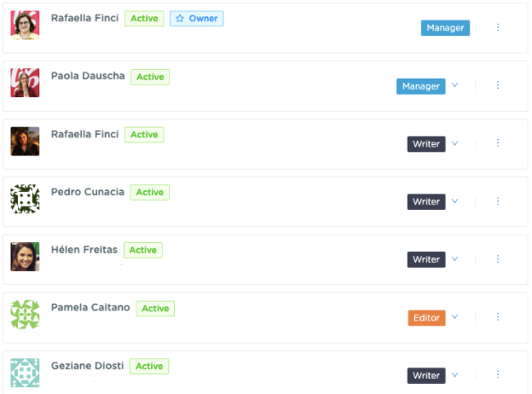Open three-dot menu for Pedro Cunacia
Screen dimensions: 532x394
coord(498,201)
